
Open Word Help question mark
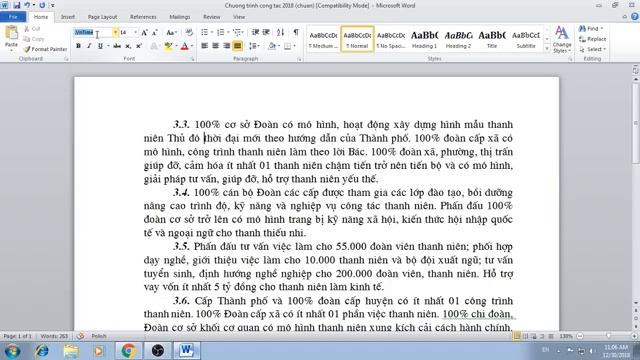pyautogui.click(x=635, y=17)
